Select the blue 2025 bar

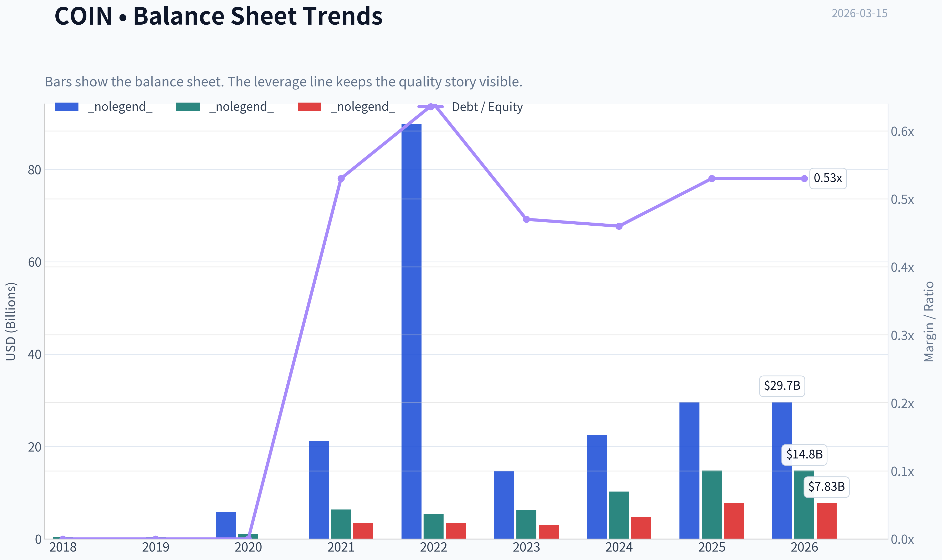[x=689, y=470]
